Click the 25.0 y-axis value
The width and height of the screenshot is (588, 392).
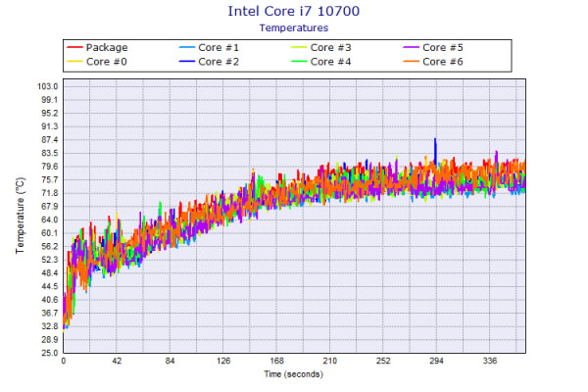coord(50,353)
